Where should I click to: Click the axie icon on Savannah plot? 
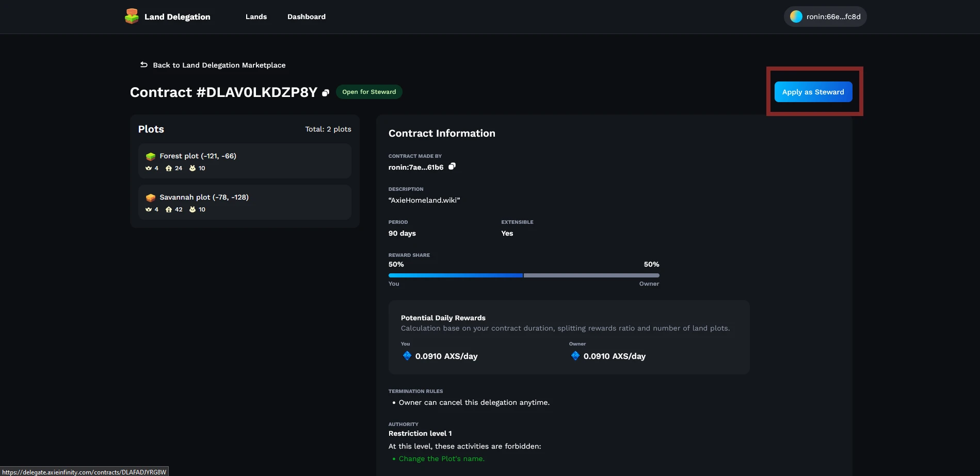pos(192,209)
